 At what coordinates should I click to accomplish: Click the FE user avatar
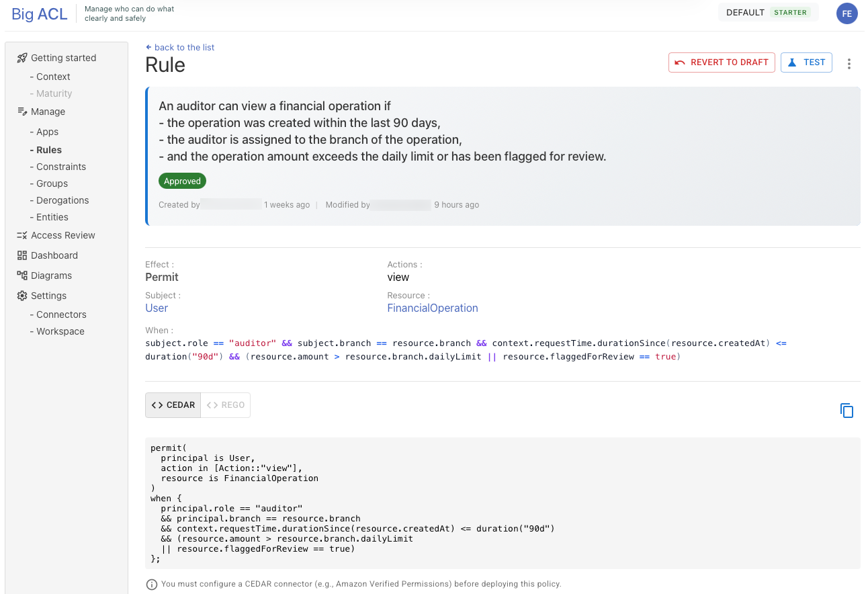(x=847, y=13)
